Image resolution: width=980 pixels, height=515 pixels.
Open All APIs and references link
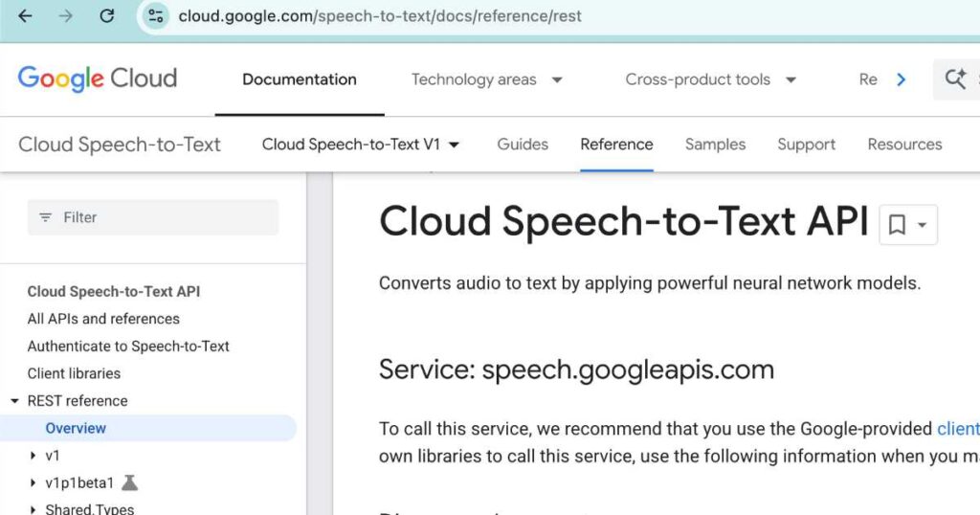[x=103, y=319]
